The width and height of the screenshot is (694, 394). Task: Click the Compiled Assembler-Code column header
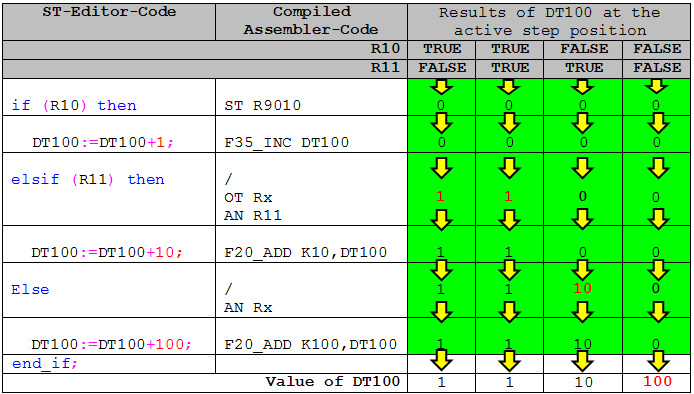pyautogui.click(x=311, y=22)
